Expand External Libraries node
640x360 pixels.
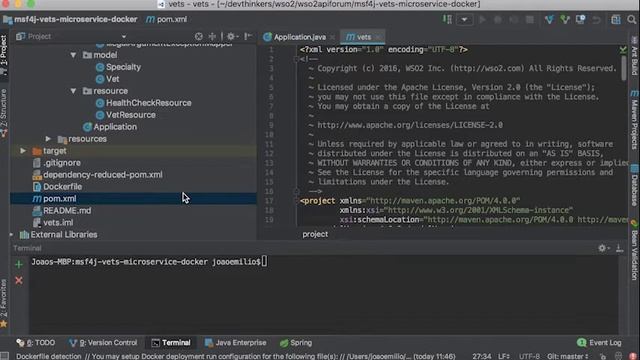pos(11,235)
